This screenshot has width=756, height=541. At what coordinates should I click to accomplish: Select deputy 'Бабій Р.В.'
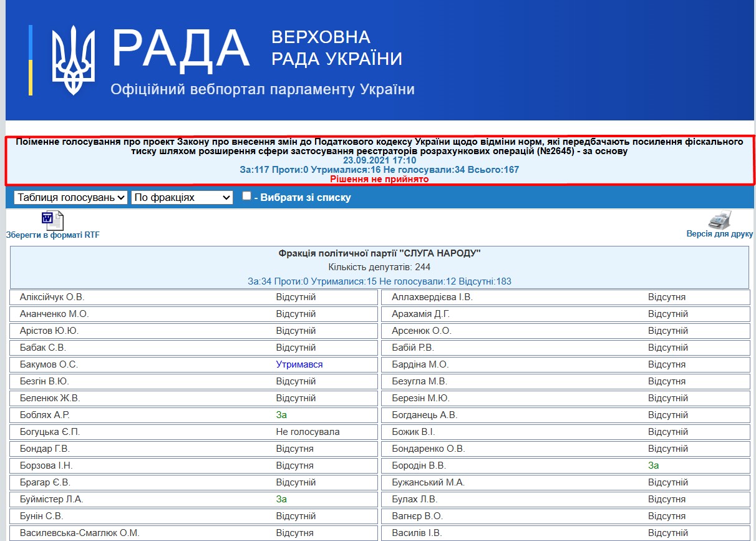413,348
